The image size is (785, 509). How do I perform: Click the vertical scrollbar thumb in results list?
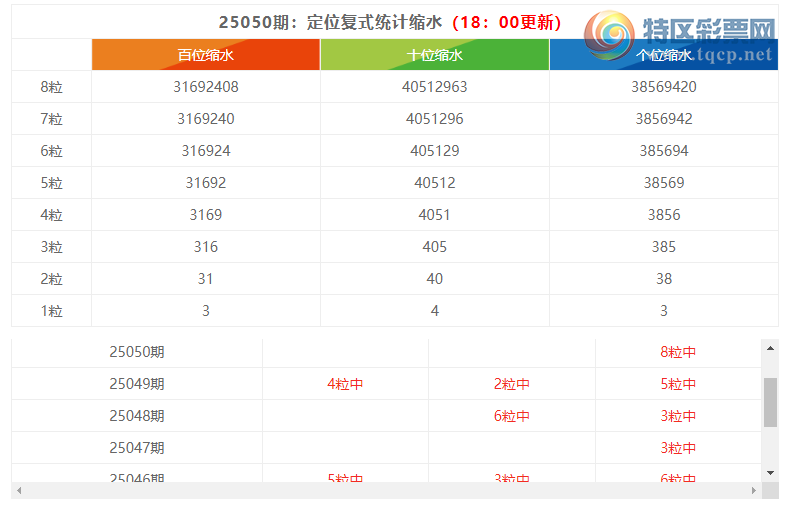[770, 402]
